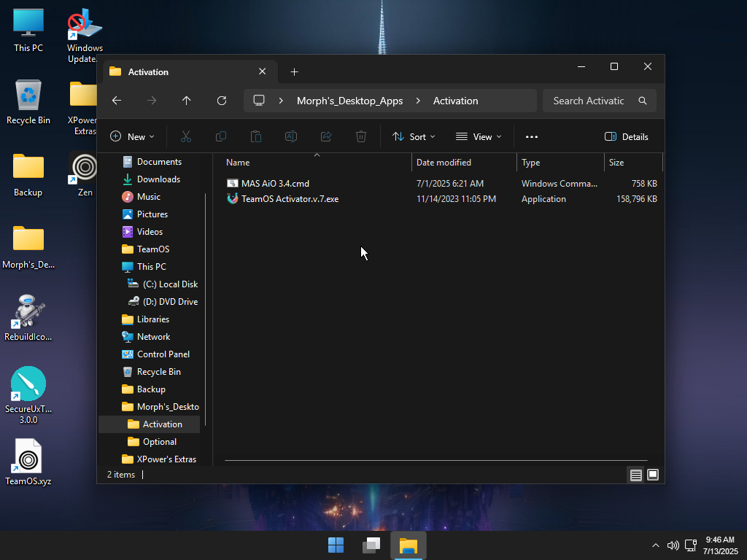Add a new File Explorer tab
Screen dimensions: 747x560
[x=295, y=72]
